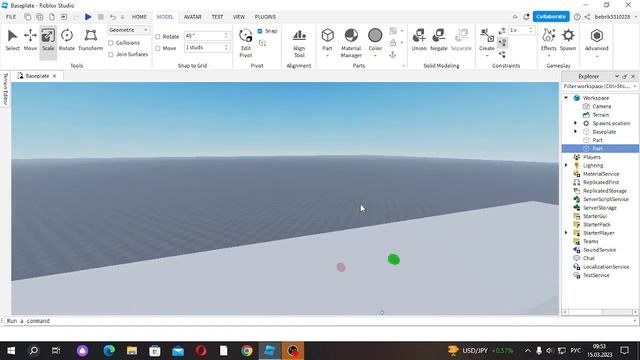The width and height of the screenshot is (640, 360).
Task: Uncheck the pivot Snap checkbox
Action: pyautogui.click(x=260, y=31)
